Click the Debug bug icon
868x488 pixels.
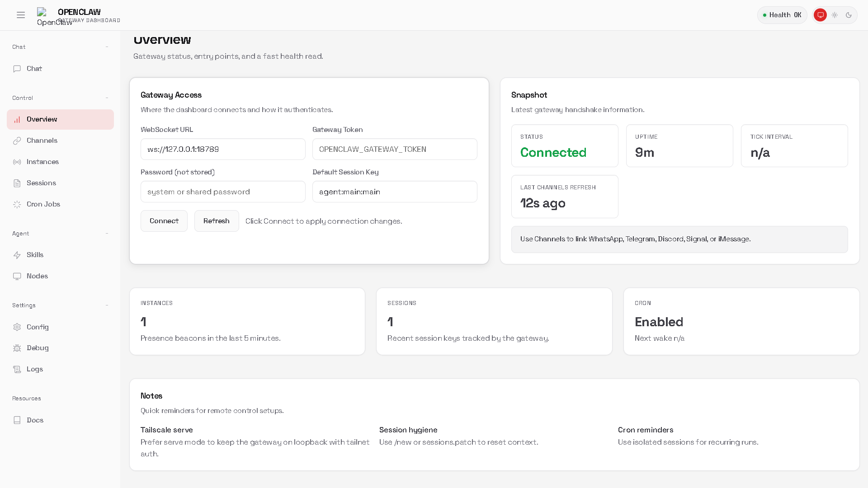tap(17, 348)
